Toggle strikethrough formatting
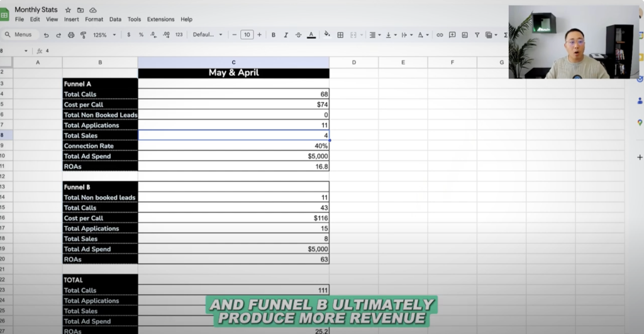 point(298,35)
